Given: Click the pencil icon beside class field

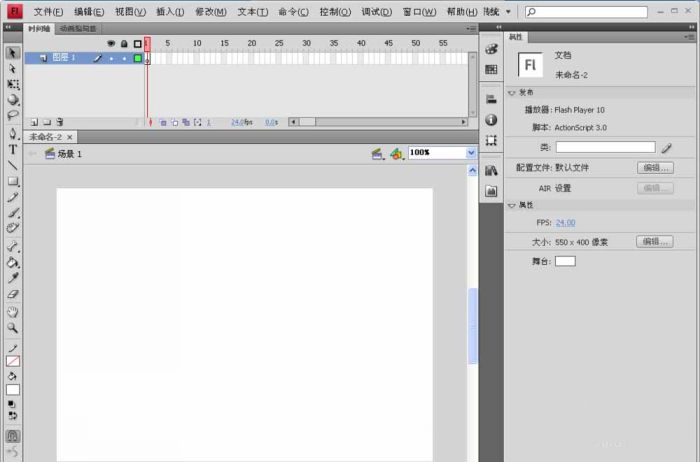Looking at the screenshot, I should point(666,148).
